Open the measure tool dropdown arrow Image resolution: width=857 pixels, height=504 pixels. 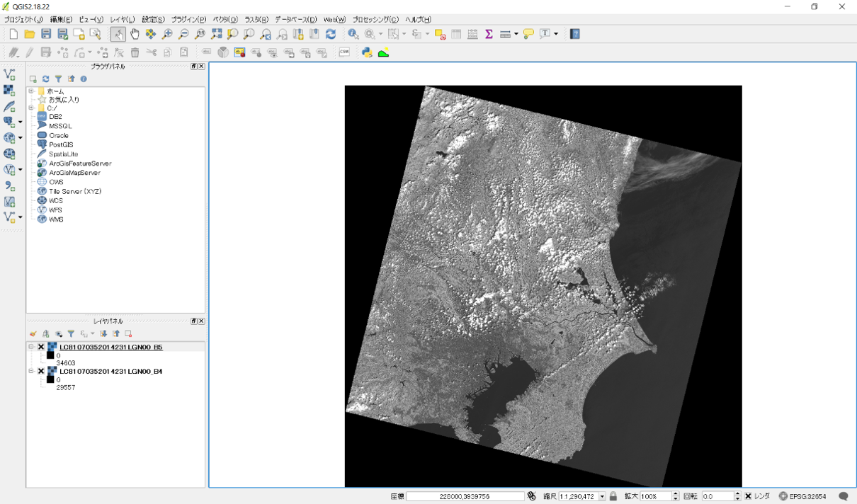pyautogui.click(x=516, y=34)
